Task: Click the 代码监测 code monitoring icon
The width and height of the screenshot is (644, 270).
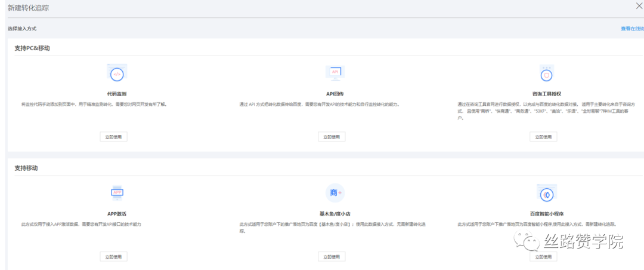Action: tap(116, 73)
